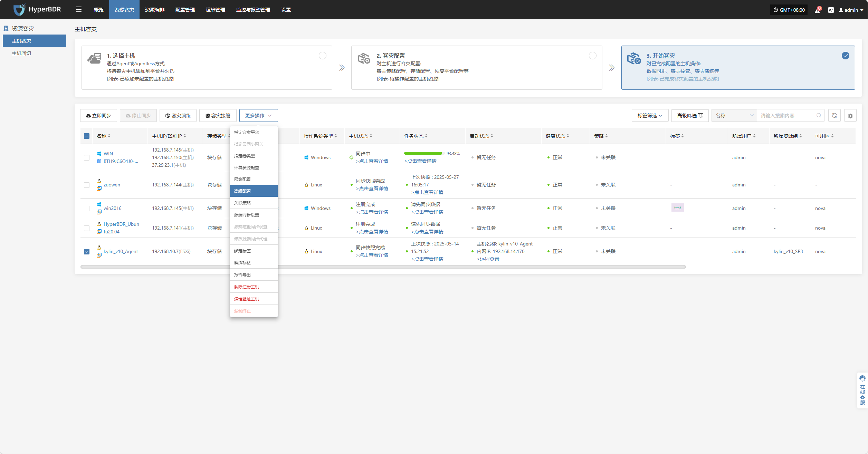The image size is (868, 454).
Task: Open the admin user menu
Action: click(x=851, y=10)
